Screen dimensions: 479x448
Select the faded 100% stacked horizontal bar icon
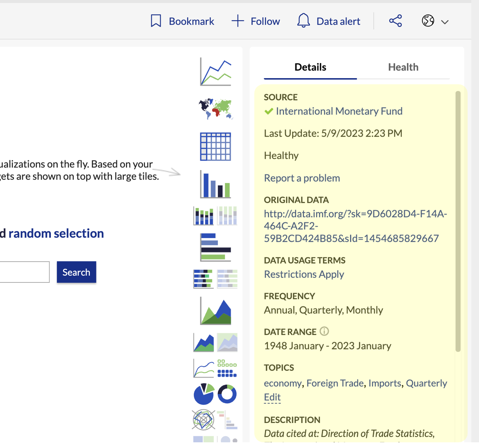(227, 279)
